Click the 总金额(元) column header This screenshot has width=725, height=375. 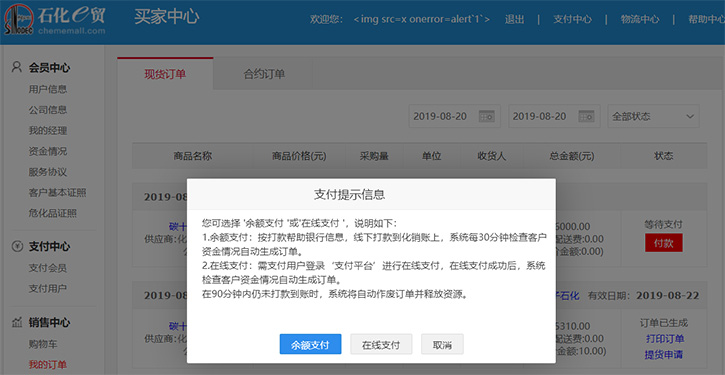(x=572, y=156)
